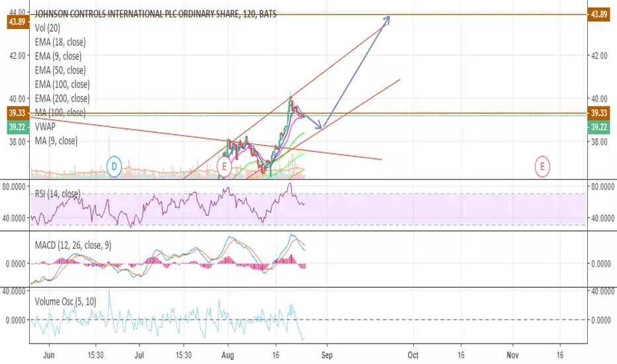Viewport: 617px width, 364px height.
Task: Click the Aug label on the time axis
Action: pos(228,355)
